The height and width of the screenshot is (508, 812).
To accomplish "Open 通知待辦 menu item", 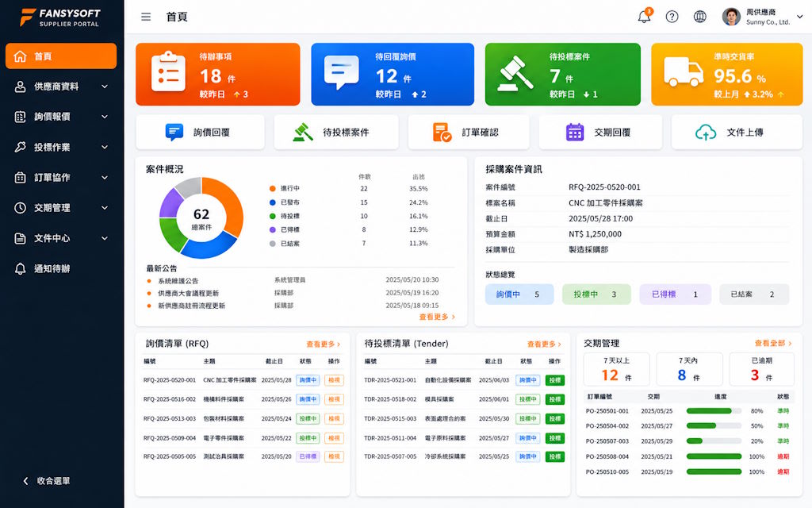I will click(x=61, y=268).
